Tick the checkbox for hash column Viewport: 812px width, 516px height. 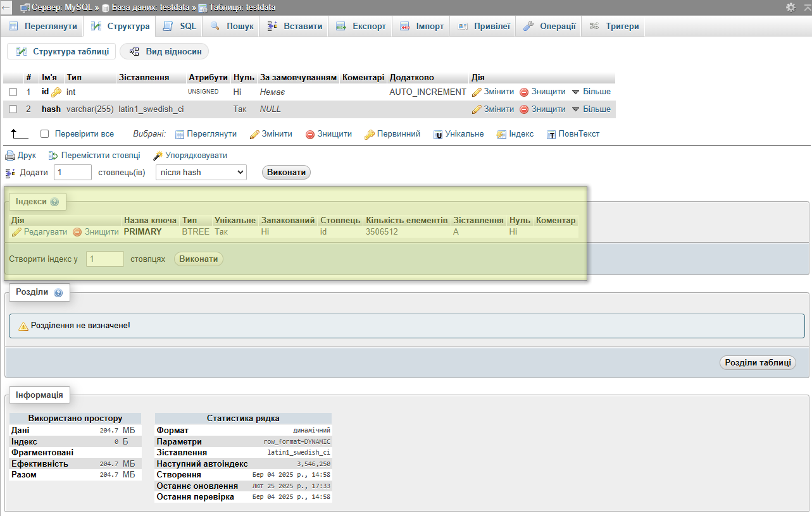click(13, 109)
